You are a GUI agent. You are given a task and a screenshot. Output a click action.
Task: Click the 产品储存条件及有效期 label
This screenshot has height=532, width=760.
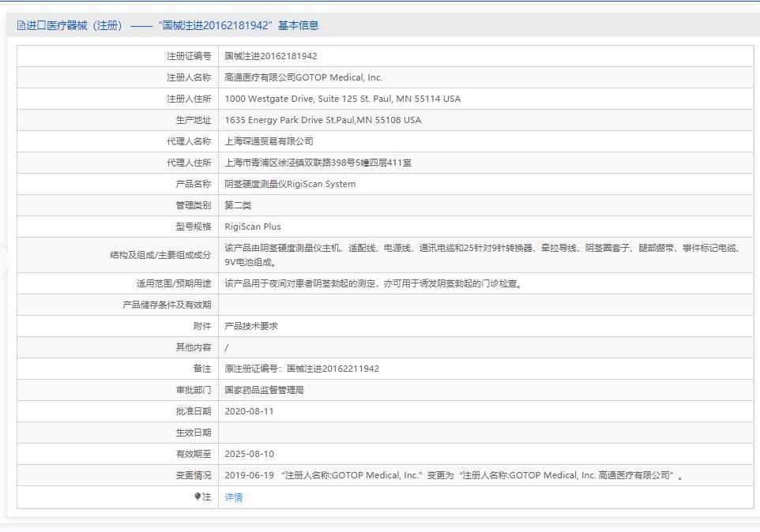pos(167,305)
